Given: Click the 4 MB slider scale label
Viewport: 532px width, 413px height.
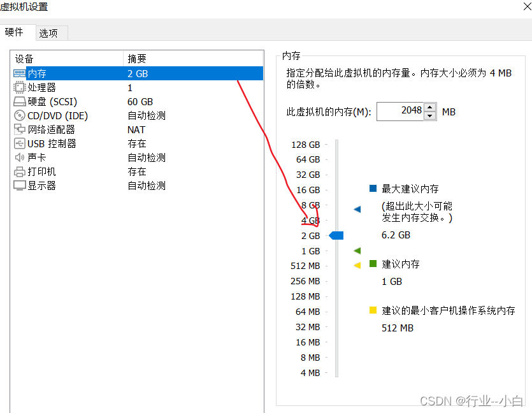Looking at the screenshot, I should (310, 373).
